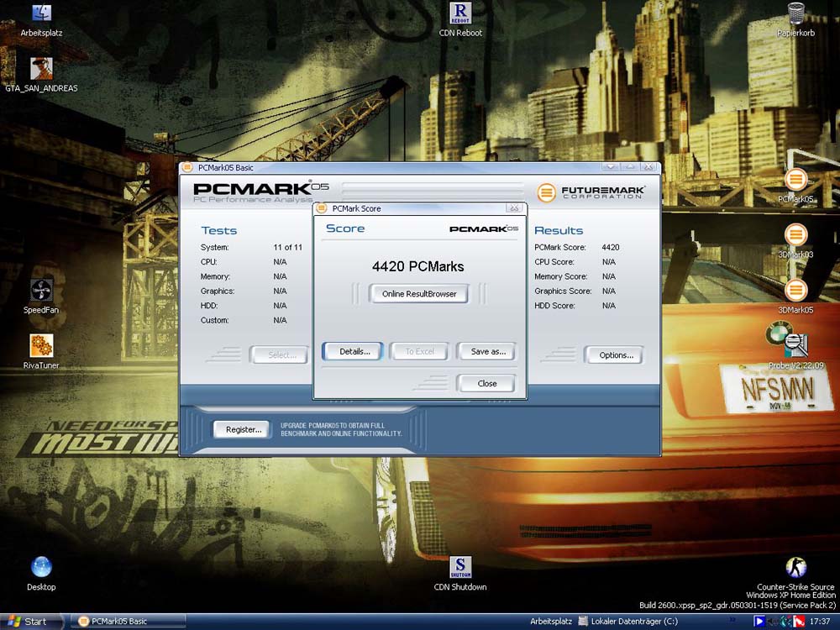Click the upgrade PCMark05 notice text
840x630 pixels.
341,429
